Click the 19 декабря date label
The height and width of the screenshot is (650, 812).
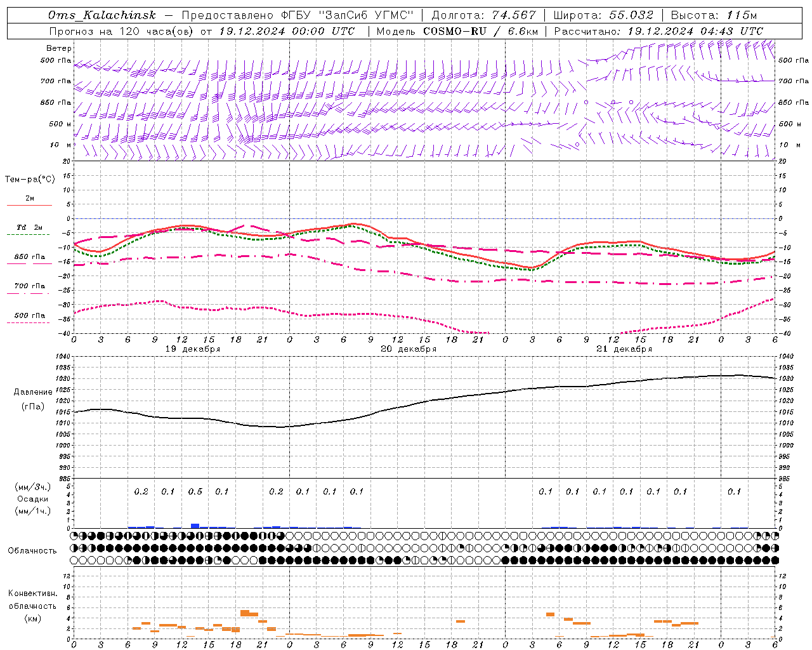click(193, 349)
